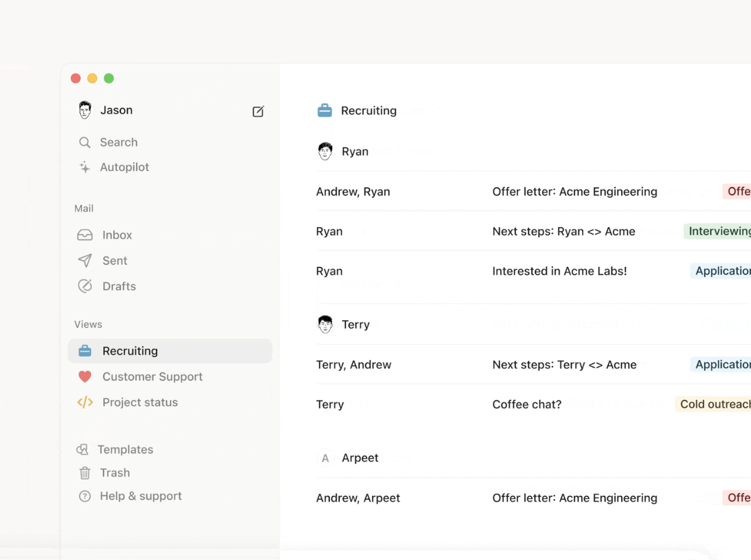Click the Autopilot sparkle icon

tap(84, 167)
